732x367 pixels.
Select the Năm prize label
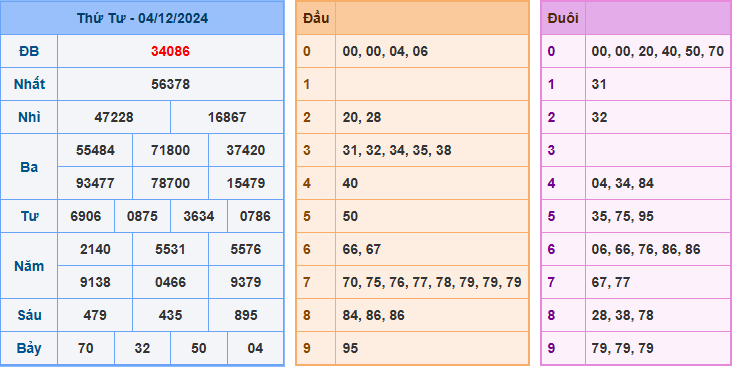[x=29, y=266]
